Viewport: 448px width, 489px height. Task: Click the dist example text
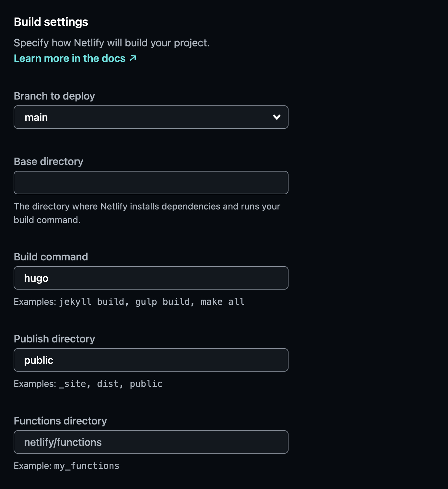[108, 384]
